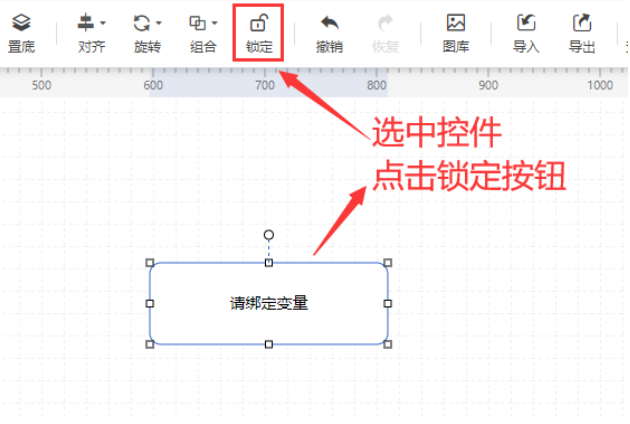Click the greyed-out 恢复 redo icon
The height and width of the screenshot is (424, 630).
(385, 23)
